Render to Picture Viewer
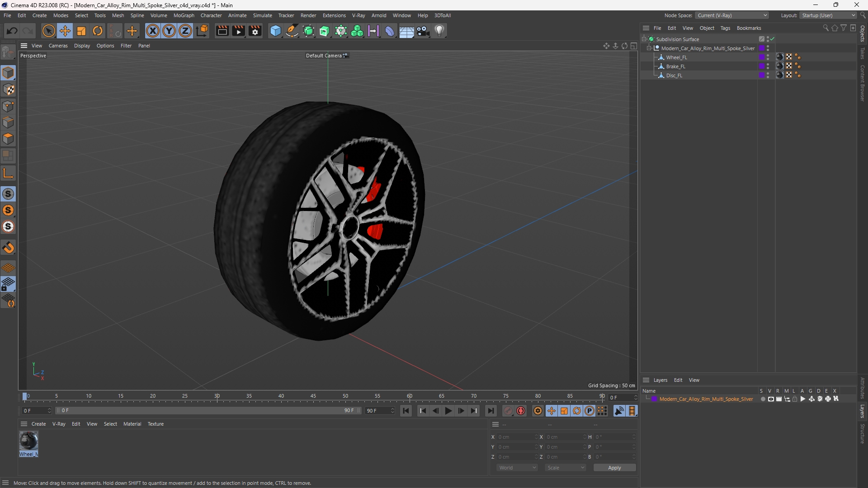The height and width of the screenshot is (488, 868). click(238, 31)
